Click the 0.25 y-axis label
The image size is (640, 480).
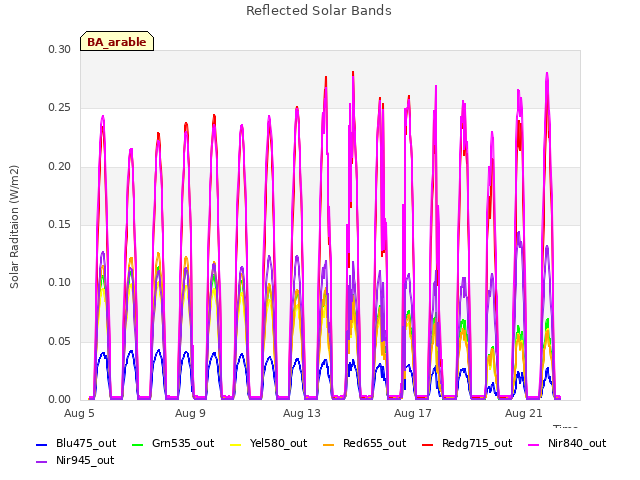coord(60,108)
